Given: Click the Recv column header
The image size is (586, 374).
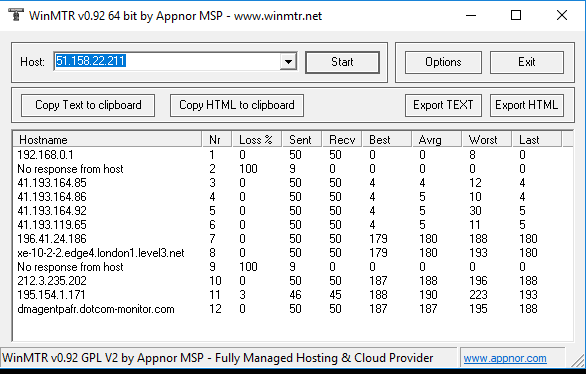Looking at the screenshot, I should 342,140.
